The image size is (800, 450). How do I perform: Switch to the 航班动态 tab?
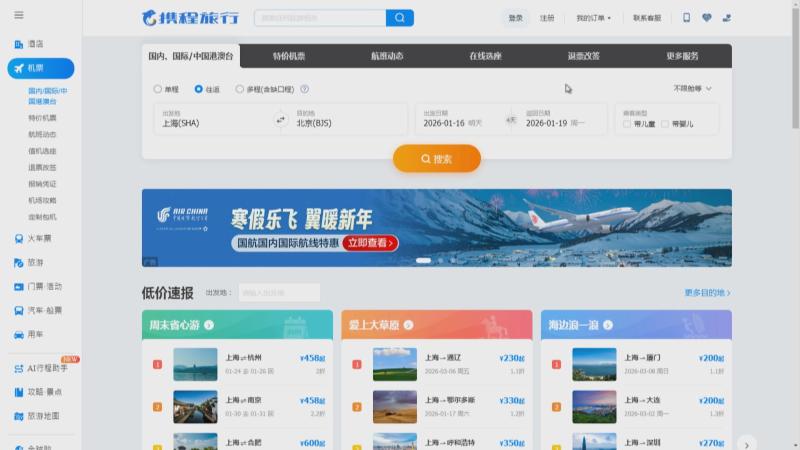tap(387, 56)
